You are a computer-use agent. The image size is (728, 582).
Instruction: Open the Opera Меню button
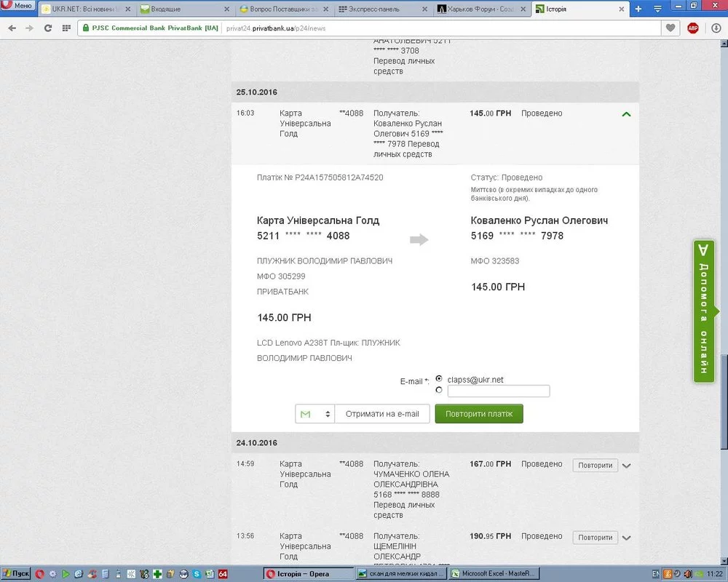(17, 6)
